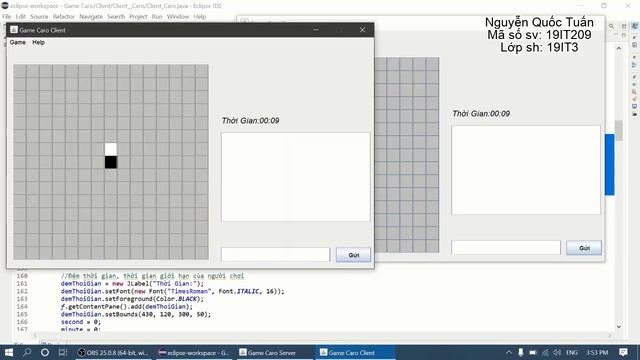This screenshot has height=360, width=640.
Task: Click 'Thời Gian:00:09' label in Server window
Action: (x=481, y=114)
